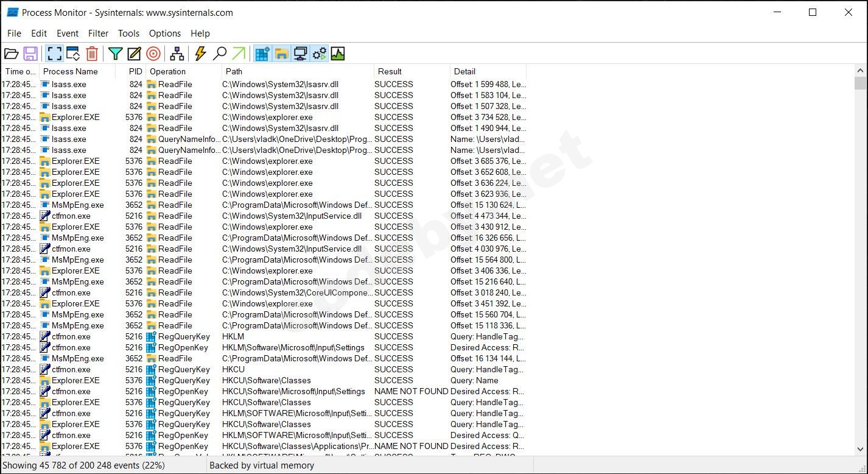Viewport: 868px width, 474px height.
Task: Click the vertical scrollbar thumb
Action: (860, 83)
